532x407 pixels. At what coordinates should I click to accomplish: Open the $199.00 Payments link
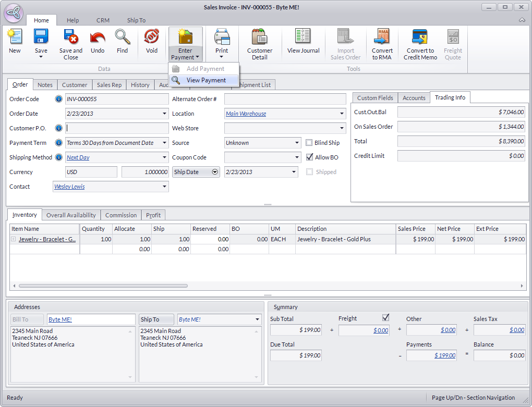pos(444,355)
